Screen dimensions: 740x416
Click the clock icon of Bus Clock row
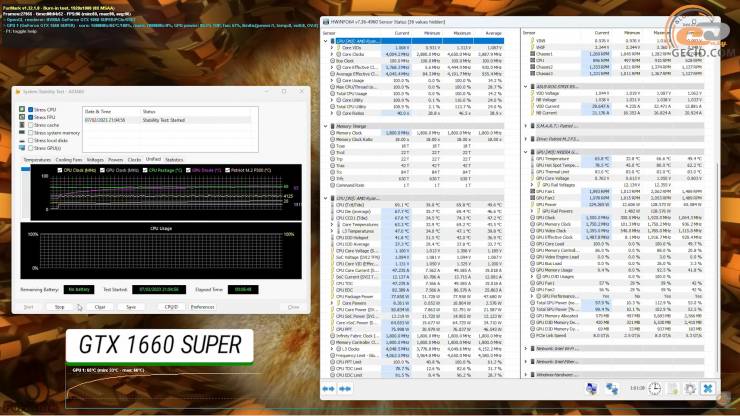tap(332, 61)
